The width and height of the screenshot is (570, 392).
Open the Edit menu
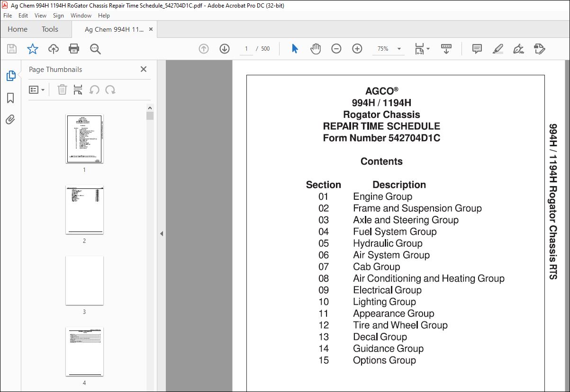coord(23,16)
